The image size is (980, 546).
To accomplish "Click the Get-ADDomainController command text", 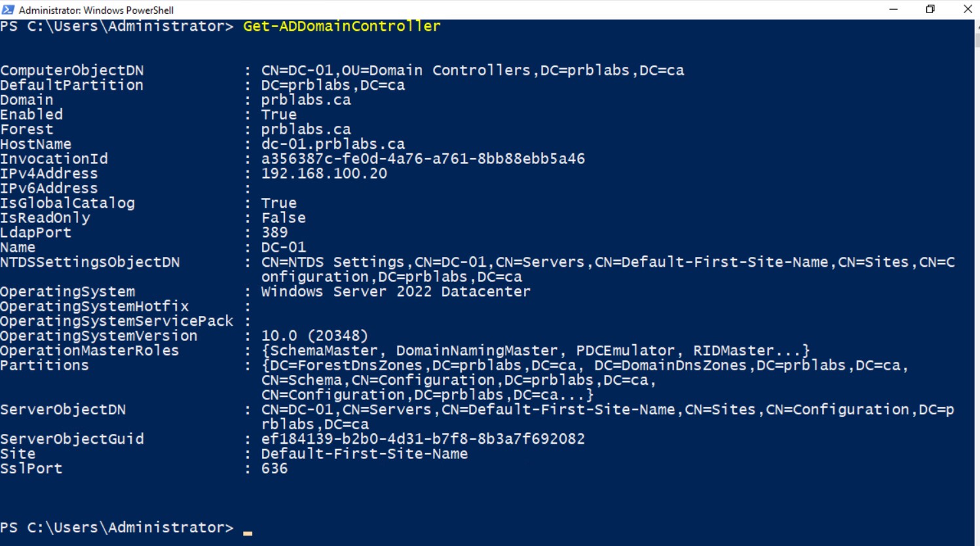I will (x=341, y=26).
